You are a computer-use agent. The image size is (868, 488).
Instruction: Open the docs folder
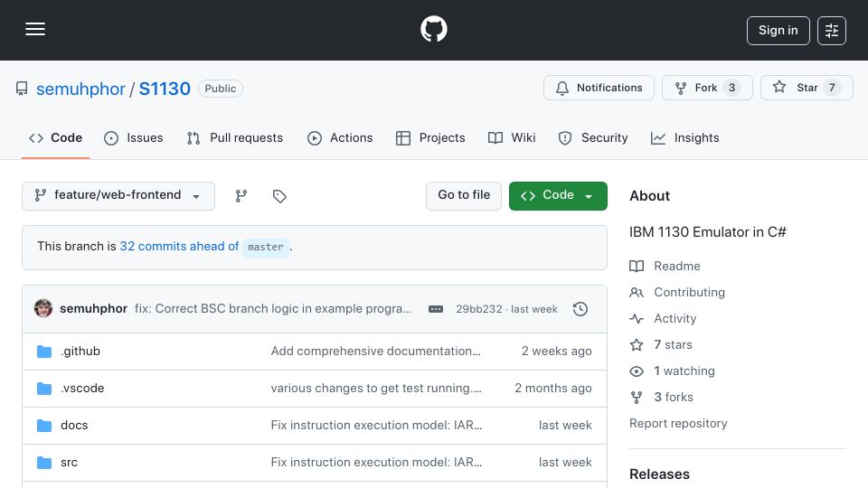pyautogui.click(x=74, y=426)
